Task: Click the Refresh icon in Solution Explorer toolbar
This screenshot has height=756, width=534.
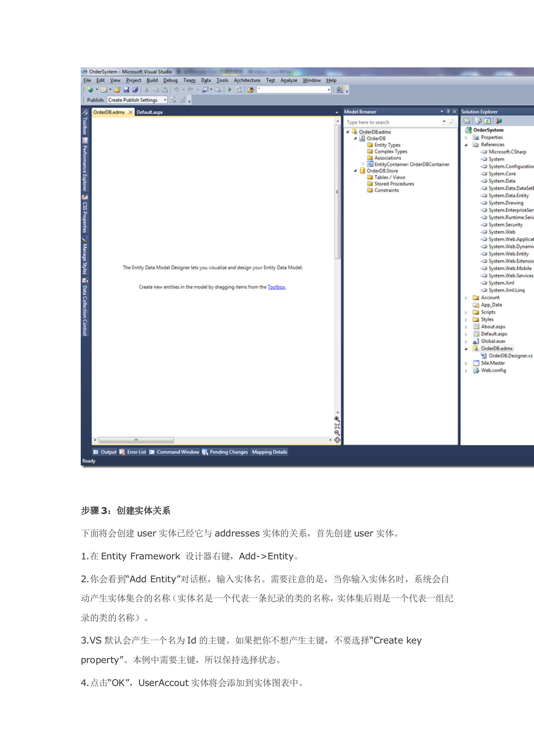Action: click(487, 121)
